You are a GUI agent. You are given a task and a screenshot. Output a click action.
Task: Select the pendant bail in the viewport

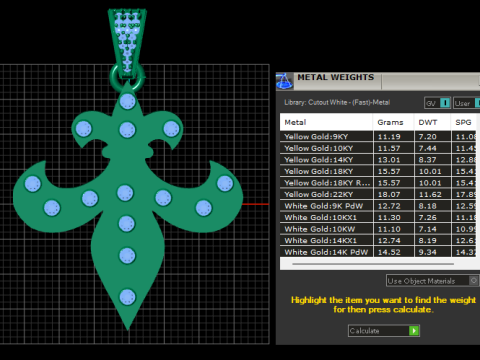tap(127, 42)
